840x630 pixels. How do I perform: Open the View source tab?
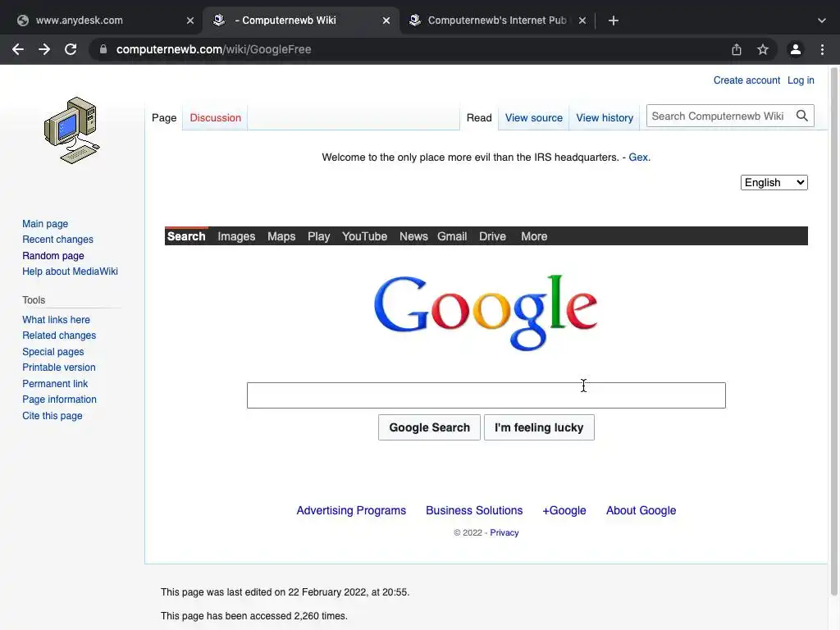[533, 118]
